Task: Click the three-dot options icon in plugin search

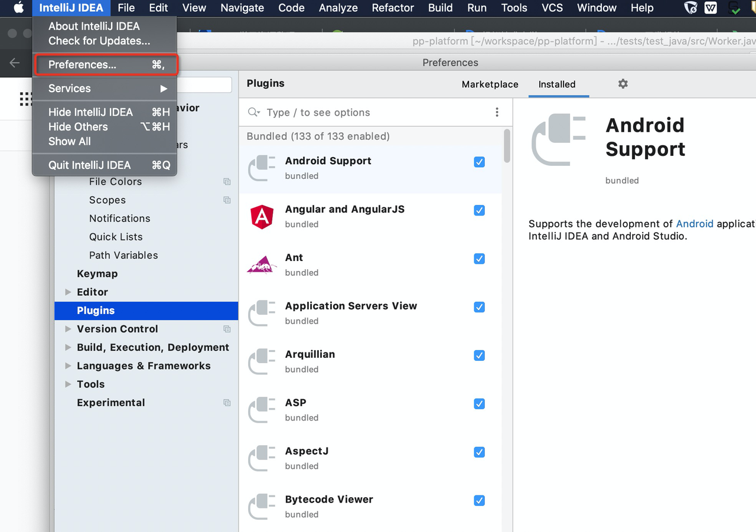Action: [497, 112]
